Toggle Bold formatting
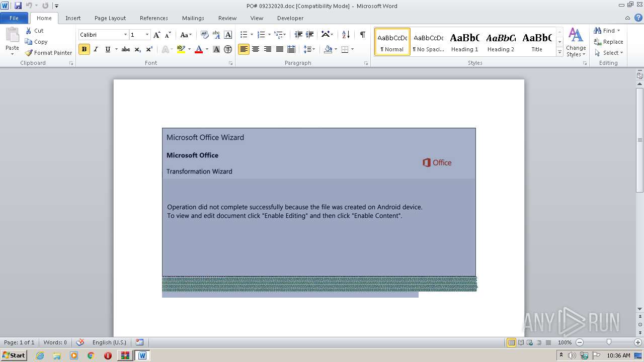 [84, 49]
